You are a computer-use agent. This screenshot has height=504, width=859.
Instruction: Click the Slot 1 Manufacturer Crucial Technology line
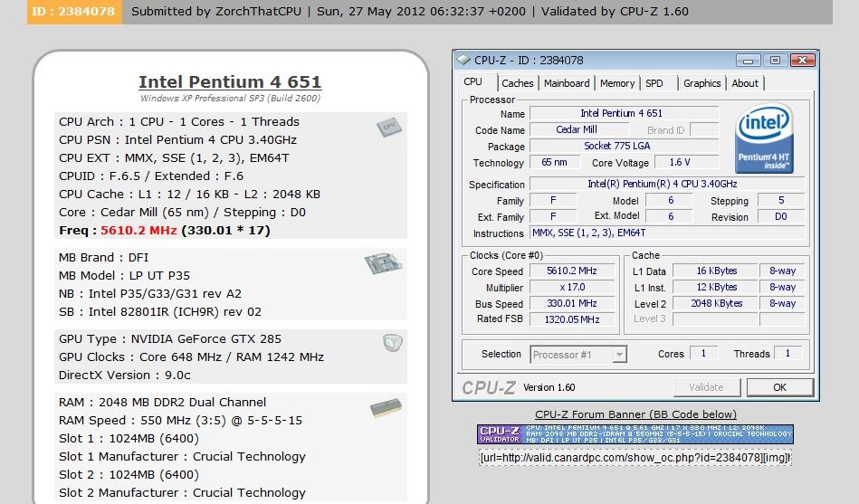pos(182,457)
